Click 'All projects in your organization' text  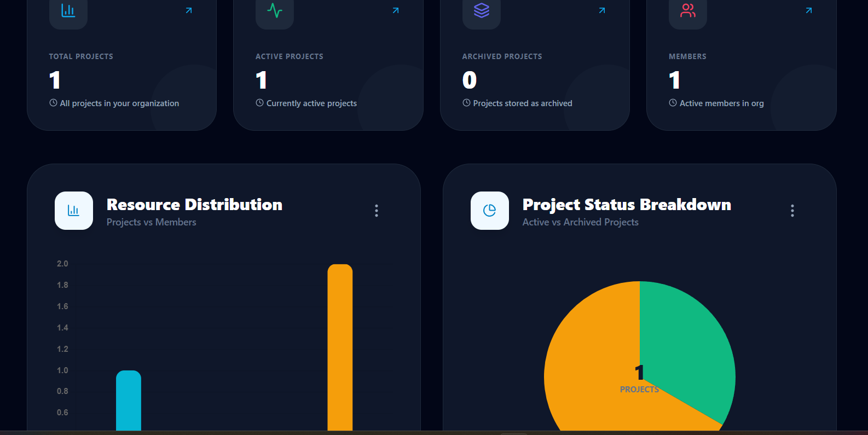tap(119, 103)
